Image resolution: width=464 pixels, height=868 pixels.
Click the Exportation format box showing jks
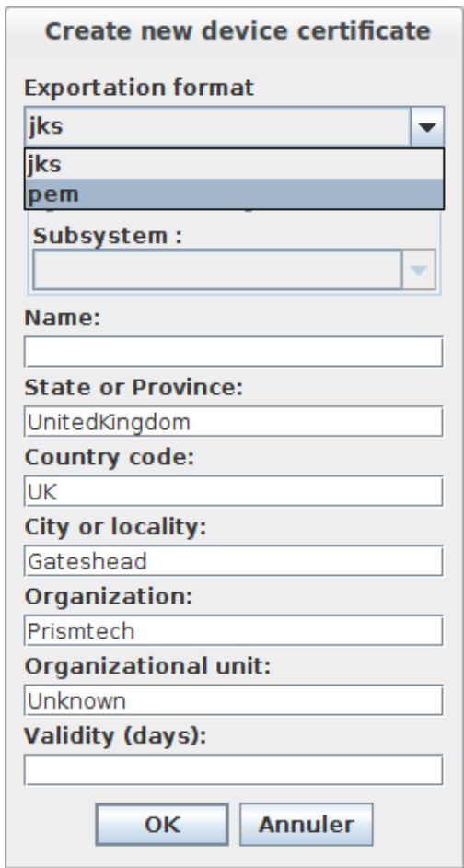pos(217,127)
